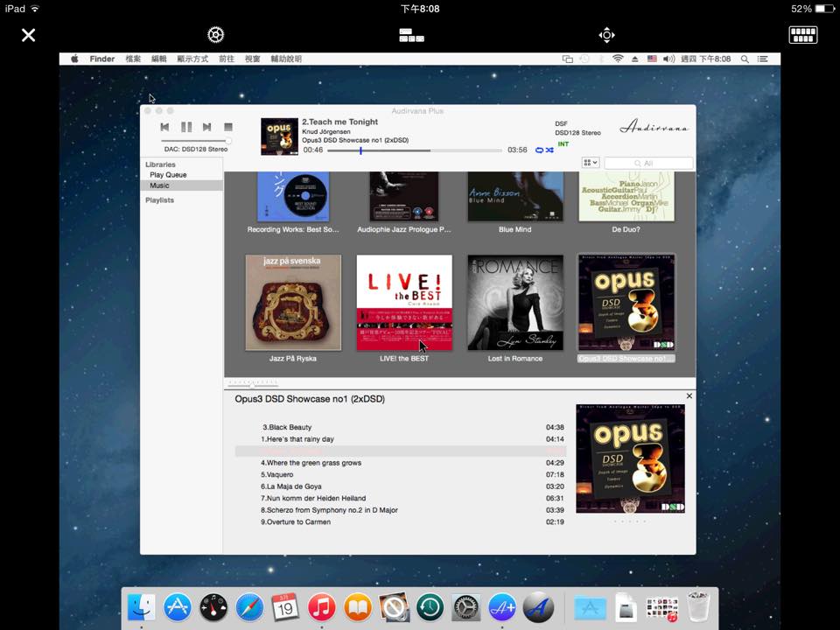Open the 顯示方式 menu
Image resolution: width=840 pixels, height=630 pixels.
click(x=192, y=59)
